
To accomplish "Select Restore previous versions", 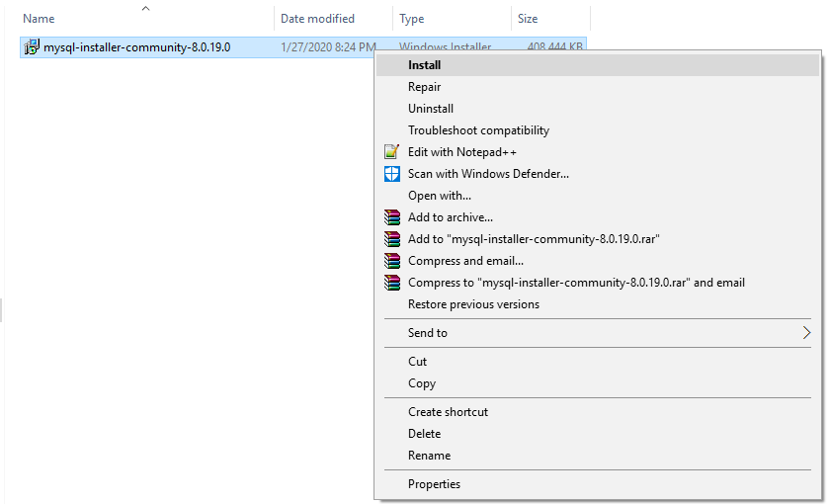I will [x=598, y=304].
